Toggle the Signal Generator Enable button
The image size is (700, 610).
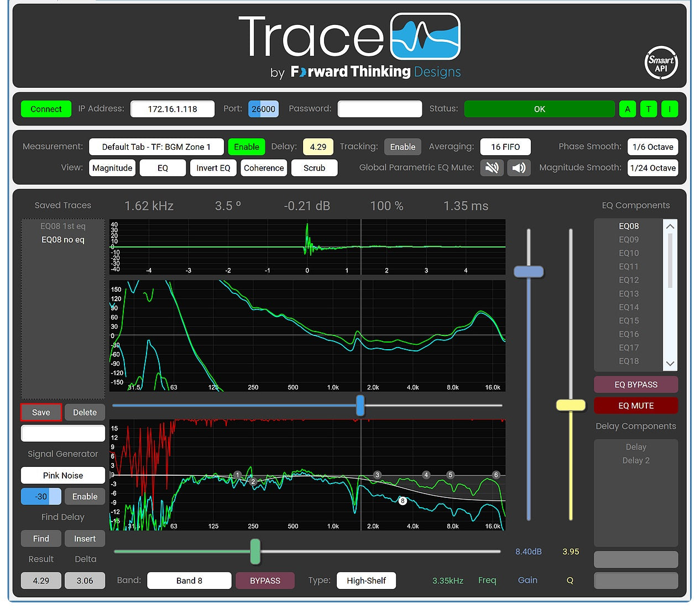tap(85, 496)
